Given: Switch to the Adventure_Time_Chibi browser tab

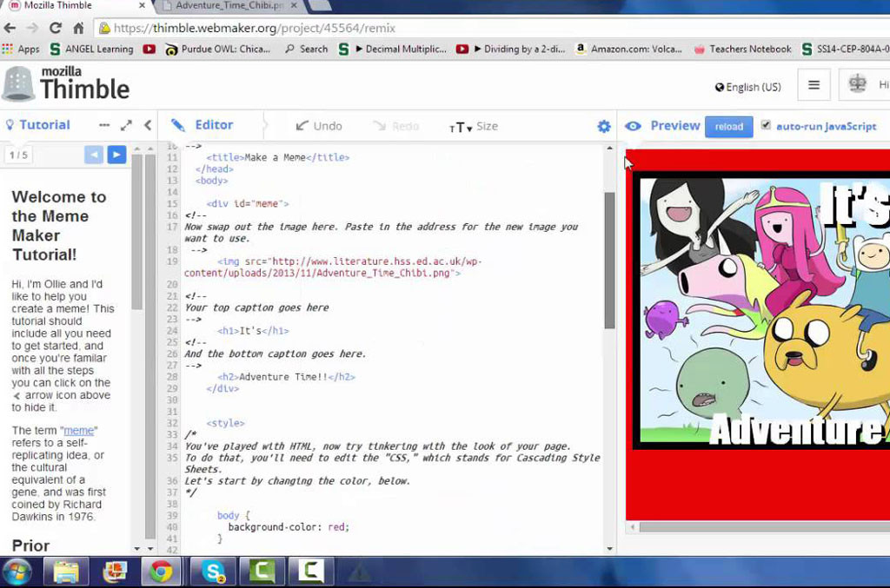Looking at the screenshot, I should tap(229, 6).
